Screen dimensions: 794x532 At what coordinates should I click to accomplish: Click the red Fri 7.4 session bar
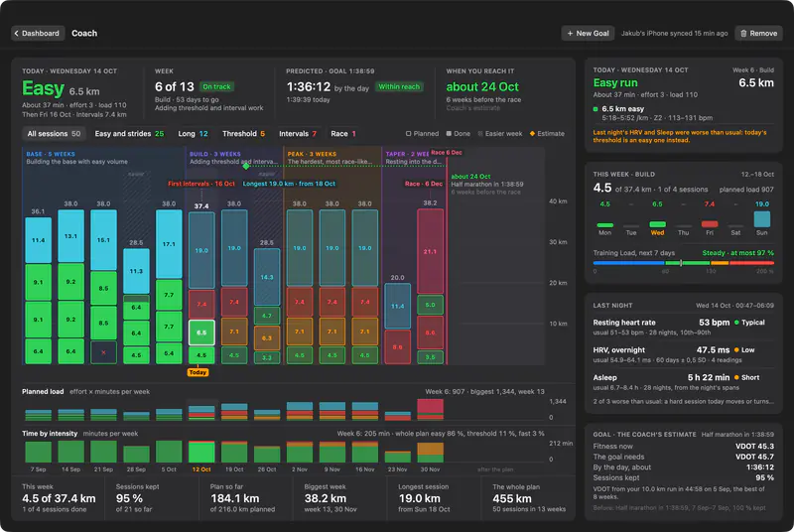tap(710, 223)
